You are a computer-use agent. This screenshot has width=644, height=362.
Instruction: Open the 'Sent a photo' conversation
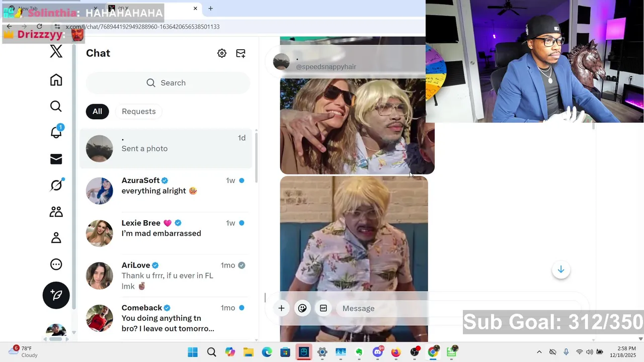click(x=166, y=148)
